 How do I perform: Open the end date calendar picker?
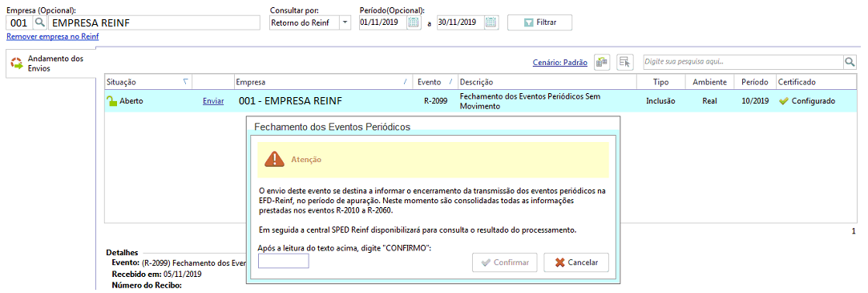click(x=491, y=22)
